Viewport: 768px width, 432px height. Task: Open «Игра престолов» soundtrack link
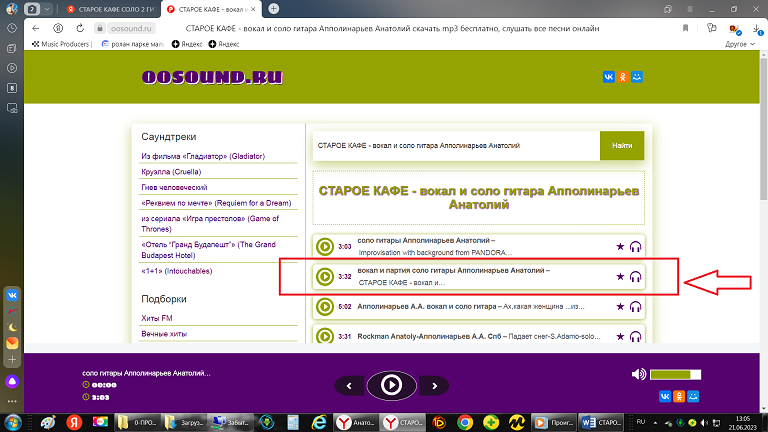210,224
